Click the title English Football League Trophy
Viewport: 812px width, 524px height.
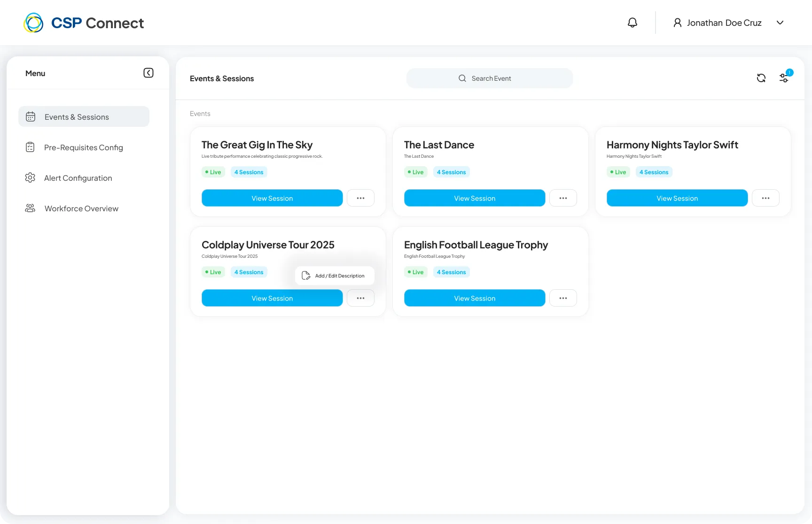click(476, 245)
